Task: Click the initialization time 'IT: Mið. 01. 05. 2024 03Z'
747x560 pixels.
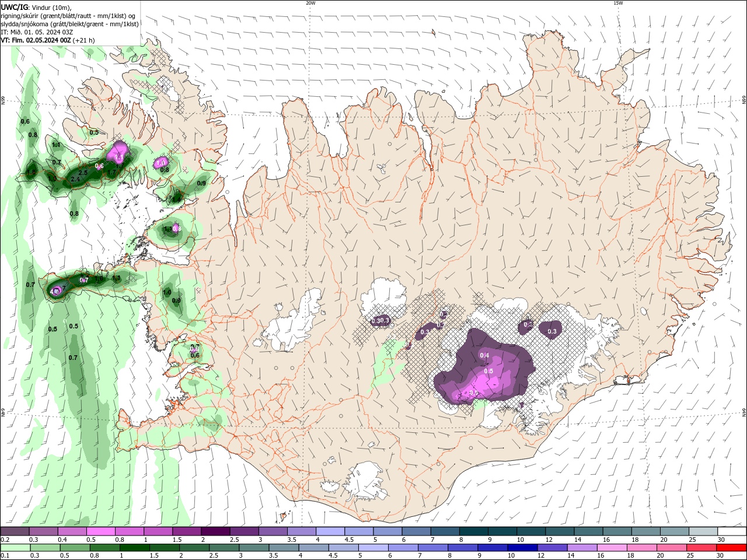Action: tap(37, 32)
